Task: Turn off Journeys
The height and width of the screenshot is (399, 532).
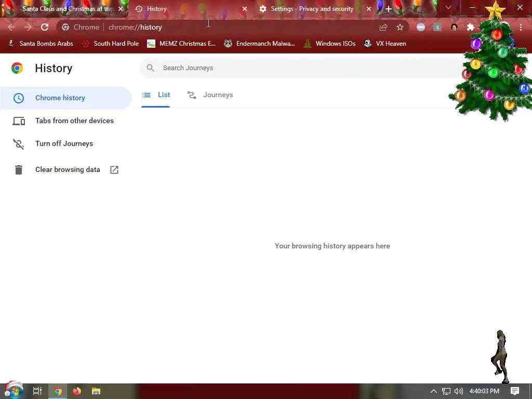Action: point(66,144)
